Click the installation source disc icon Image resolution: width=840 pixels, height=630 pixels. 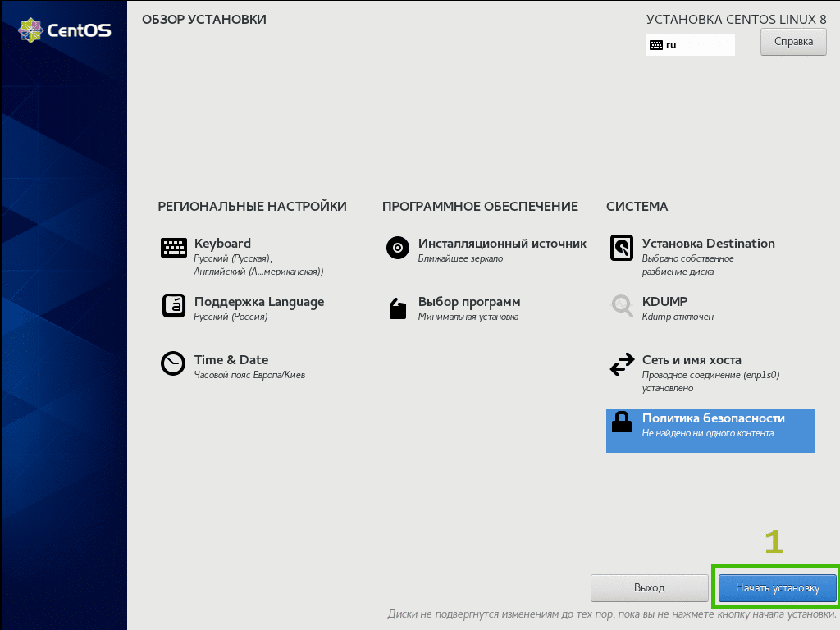coord(398,248)
